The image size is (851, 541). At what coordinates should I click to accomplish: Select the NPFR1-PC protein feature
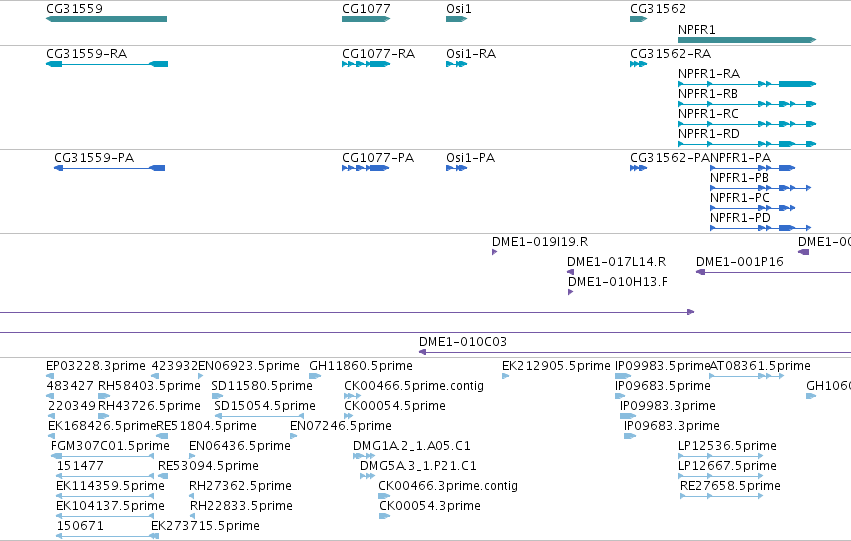click(752, 208)
